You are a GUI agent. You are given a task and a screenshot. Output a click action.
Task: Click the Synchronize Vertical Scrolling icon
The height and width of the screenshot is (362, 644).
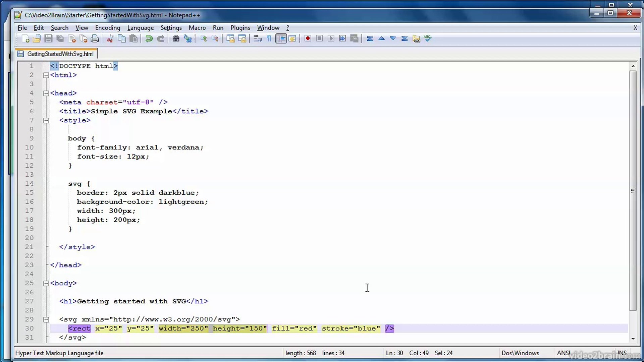[x=230, y=39]
